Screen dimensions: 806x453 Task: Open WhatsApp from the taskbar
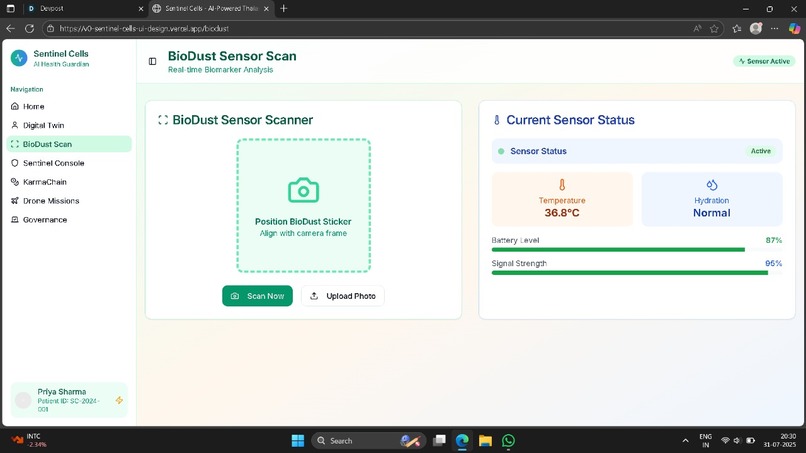[508, 441]
